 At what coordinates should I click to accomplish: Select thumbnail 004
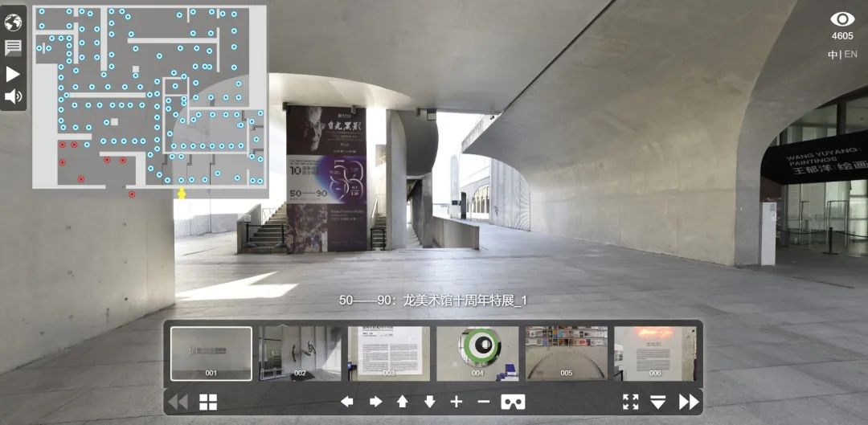[x=477, y=353]
